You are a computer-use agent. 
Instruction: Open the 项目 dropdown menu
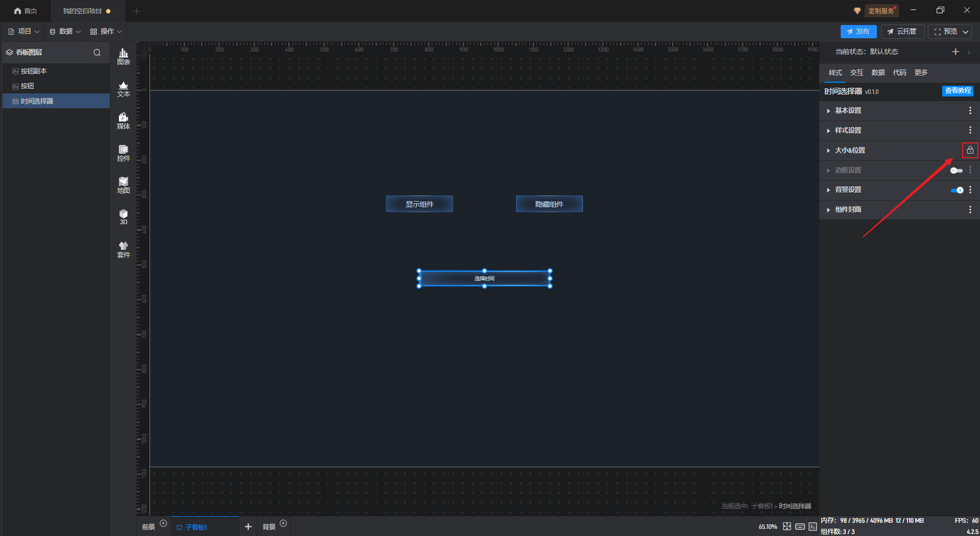[24, 32]
